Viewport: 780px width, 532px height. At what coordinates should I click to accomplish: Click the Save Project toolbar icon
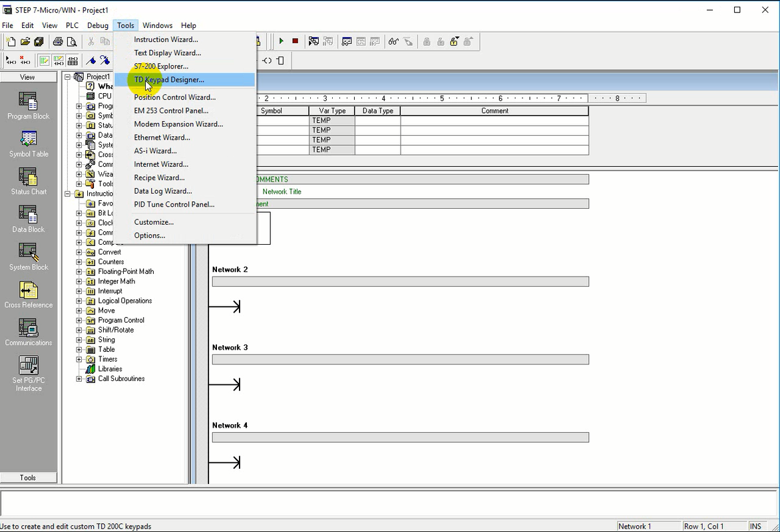[39, 42]
